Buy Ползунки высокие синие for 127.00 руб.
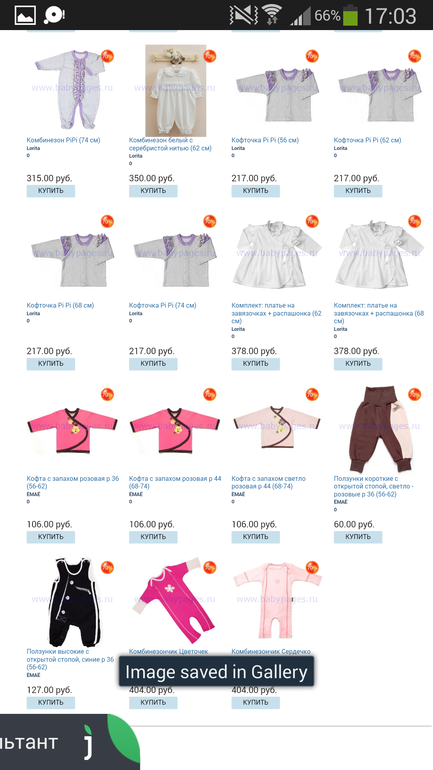Screen dimensions: 433x770 coord(51,703)
